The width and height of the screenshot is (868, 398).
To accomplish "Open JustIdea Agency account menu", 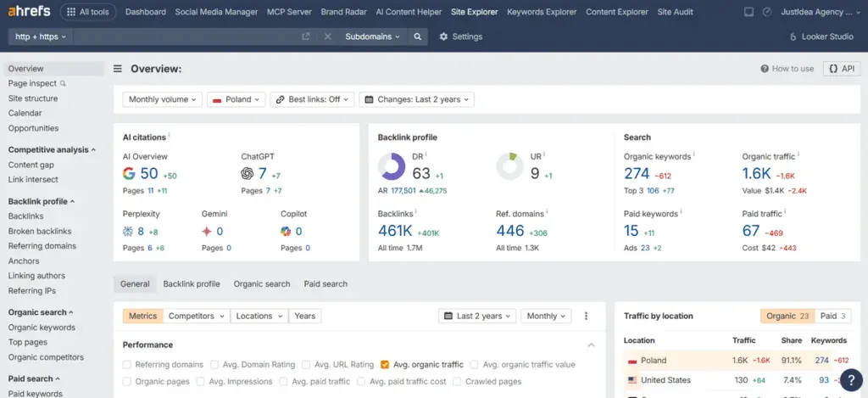I will (x=821, y=12).
